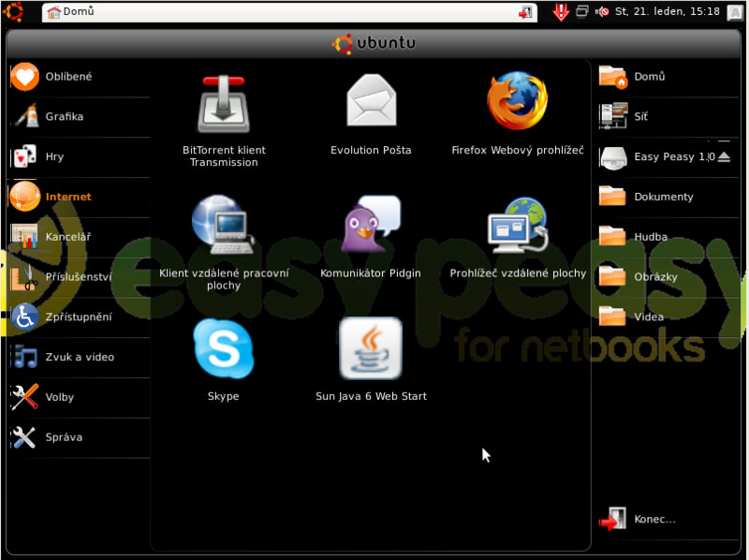The height and width of the screenshot is (560, 749).
Task: Open the Obrázky folder
Action: [x=668, y=277]
